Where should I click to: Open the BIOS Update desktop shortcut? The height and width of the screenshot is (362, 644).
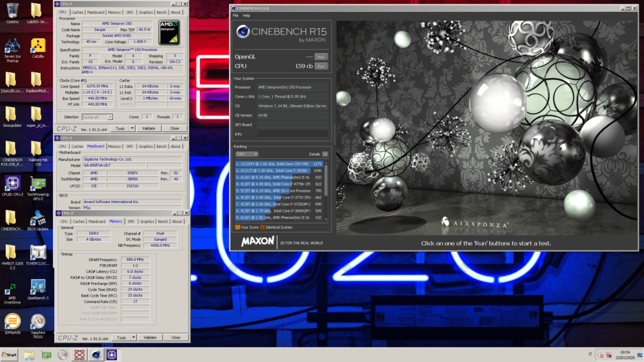(x=38, y=221)
